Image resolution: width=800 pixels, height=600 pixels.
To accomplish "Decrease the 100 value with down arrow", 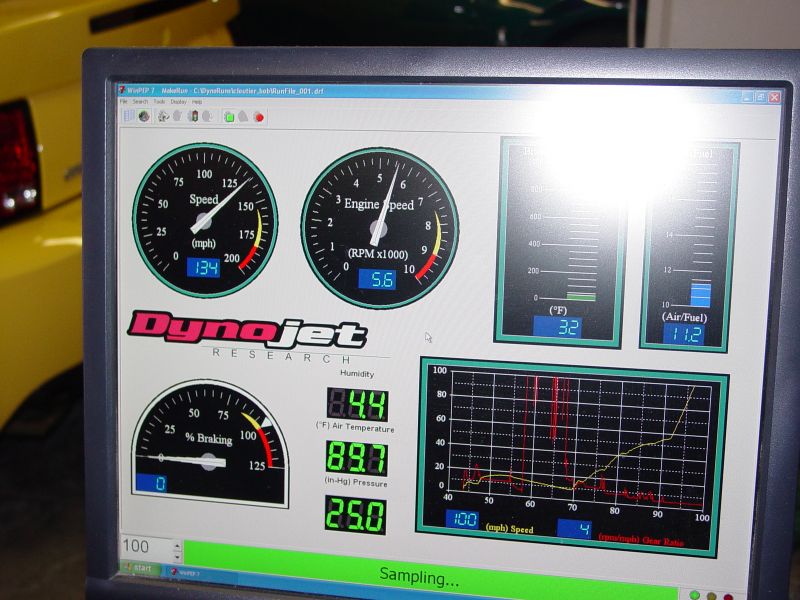I will point(177,555).
